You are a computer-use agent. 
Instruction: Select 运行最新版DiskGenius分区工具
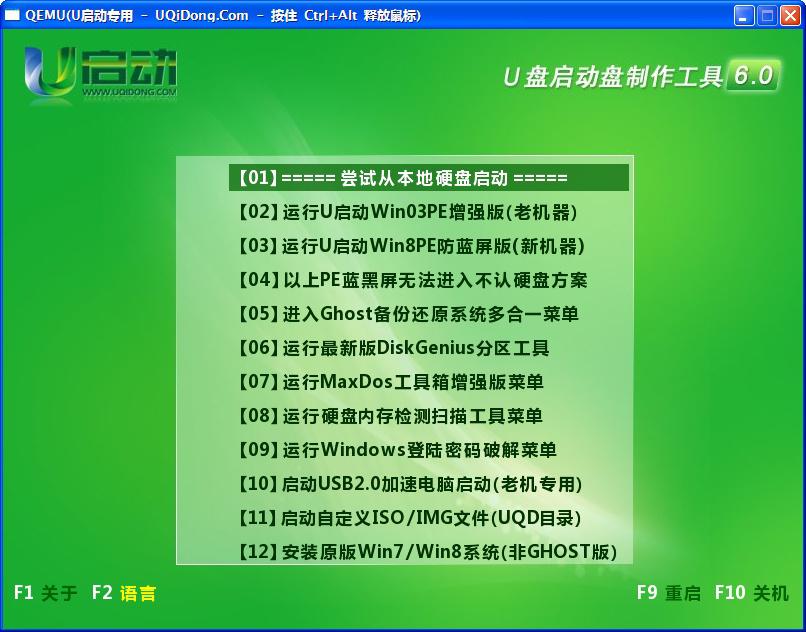click(403, 348)
